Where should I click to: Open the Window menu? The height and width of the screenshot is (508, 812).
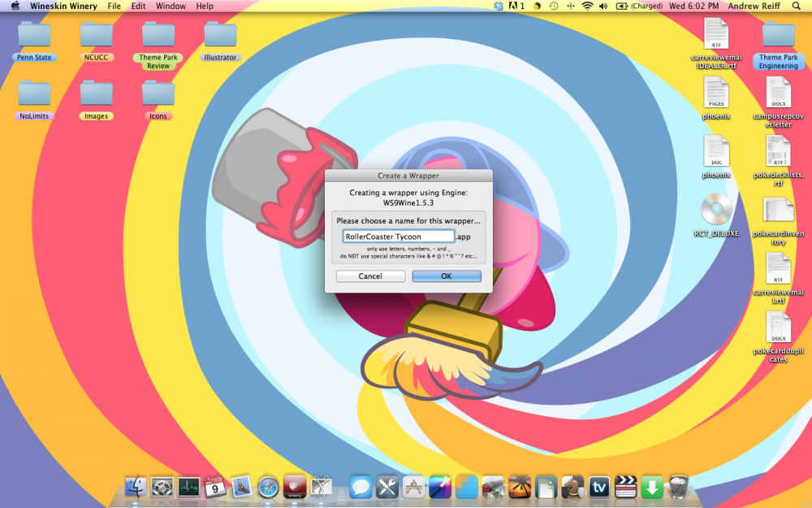(171, 6)
